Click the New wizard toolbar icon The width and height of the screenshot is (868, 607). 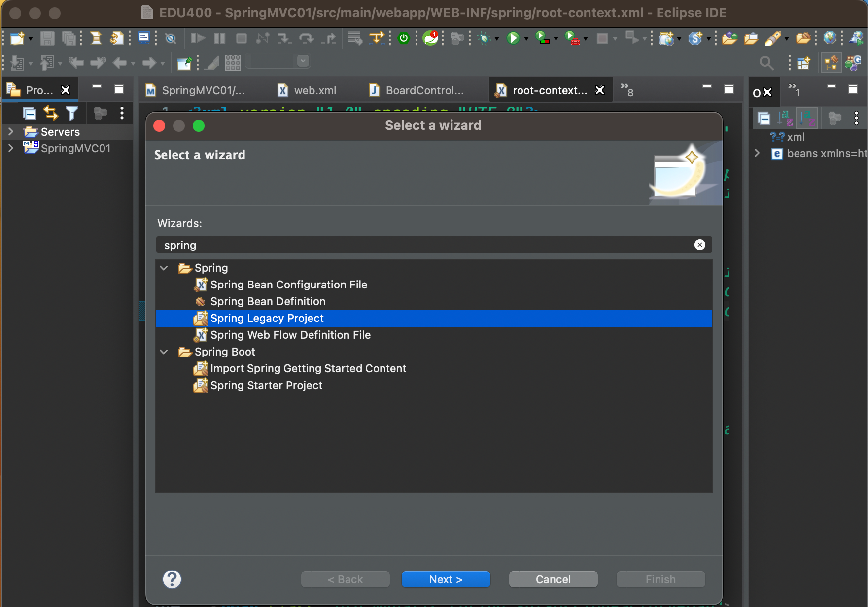click(17, 38)
